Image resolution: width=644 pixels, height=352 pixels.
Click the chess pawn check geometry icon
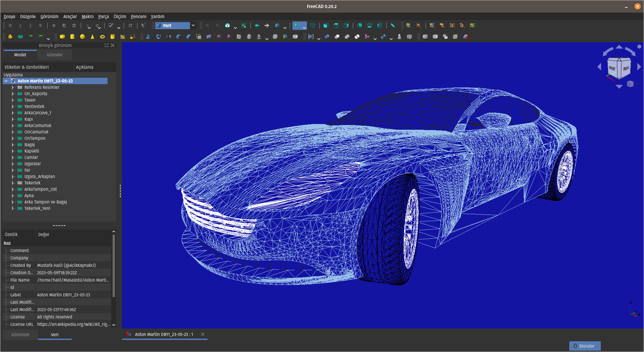(x=399, y=36)
